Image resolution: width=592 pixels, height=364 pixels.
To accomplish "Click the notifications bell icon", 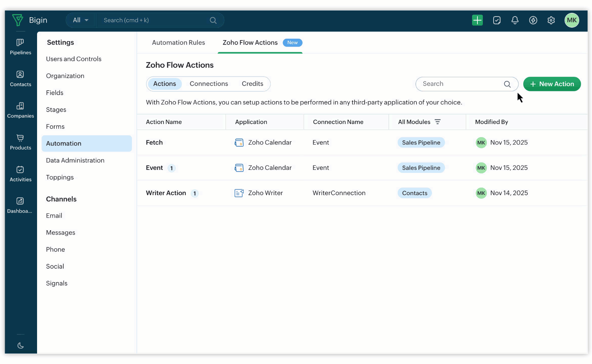I will click(515, 20).
